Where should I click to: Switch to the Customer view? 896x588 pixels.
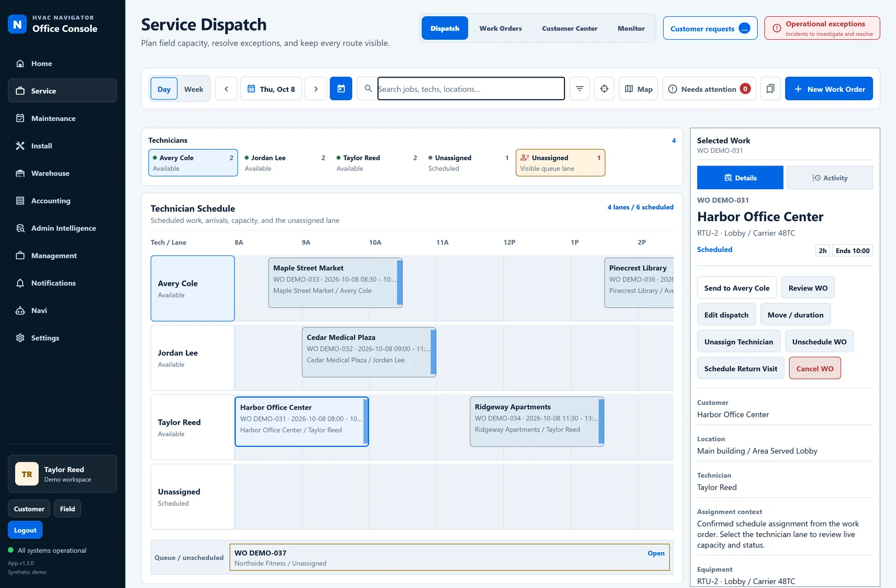coord(29,509)
